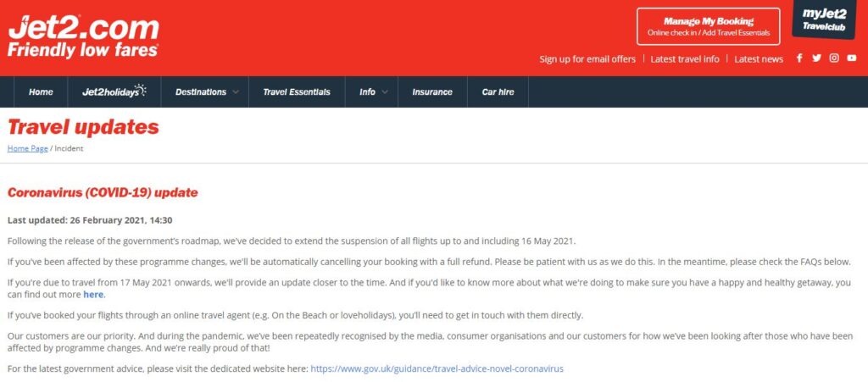
Task: Click the Manage My Booking button
Action: [709, 26]
